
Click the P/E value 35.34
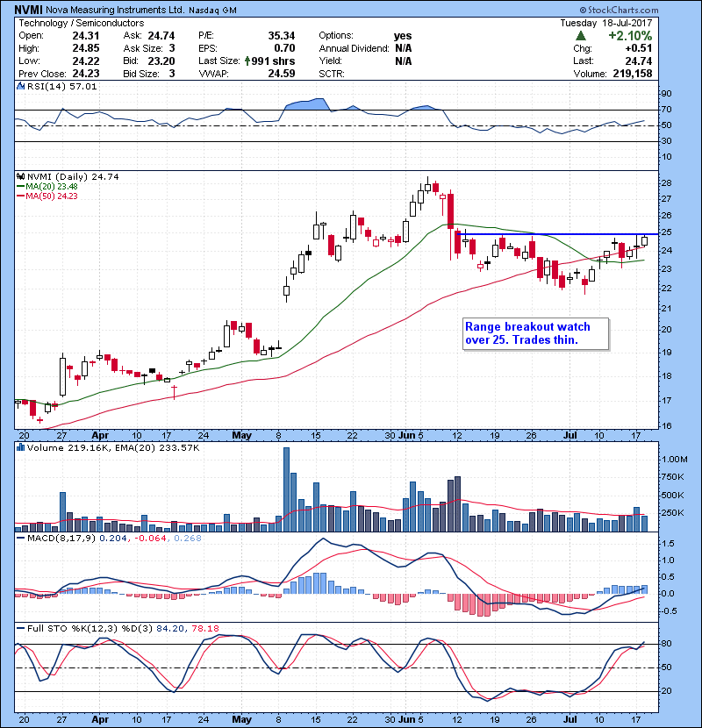(x=282, y=36)
